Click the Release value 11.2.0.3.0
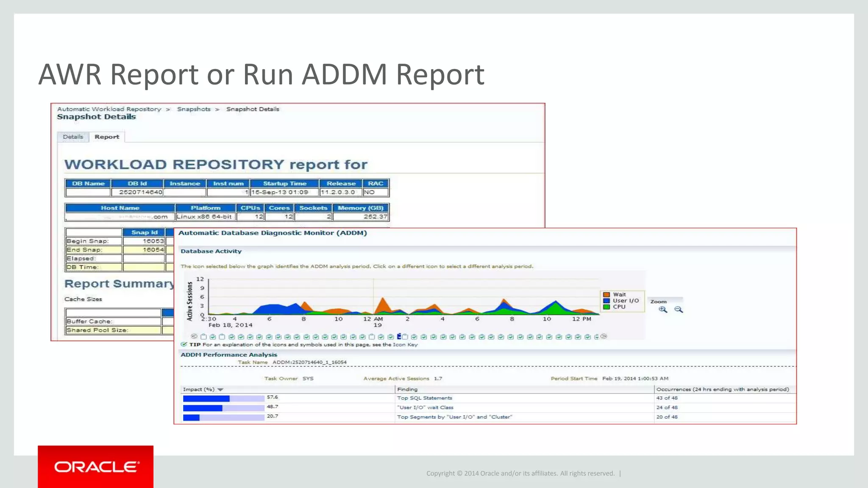 click(x=338, y=192)
